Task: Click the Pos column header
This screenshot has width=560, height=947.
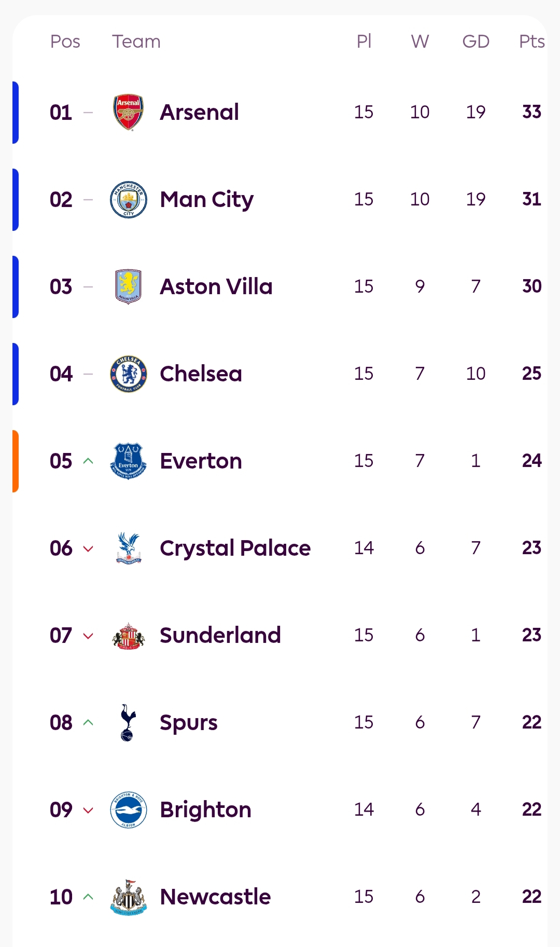Action: (x=65, y=42)
